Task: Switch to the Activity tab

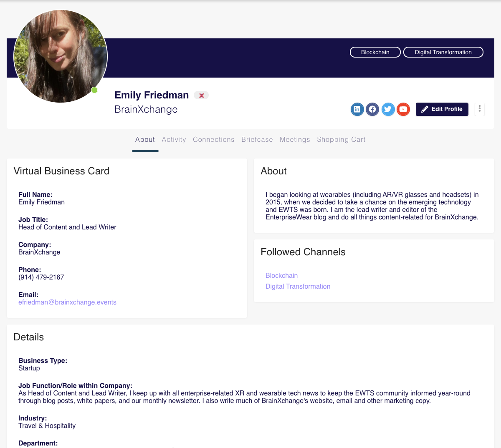Action: tap(174, 140)
